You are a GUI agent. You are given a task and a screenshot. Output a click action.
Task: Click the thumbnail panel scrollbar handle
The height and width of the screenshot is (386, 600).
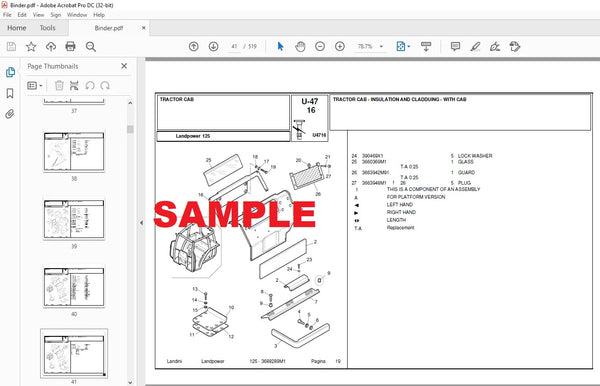click(130, 130)
